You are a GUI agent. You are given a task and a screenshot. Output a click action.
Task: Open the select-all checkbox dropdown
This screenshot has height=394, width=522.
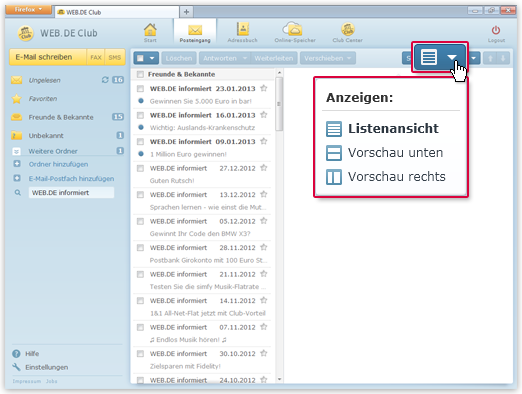click(152, 58)
